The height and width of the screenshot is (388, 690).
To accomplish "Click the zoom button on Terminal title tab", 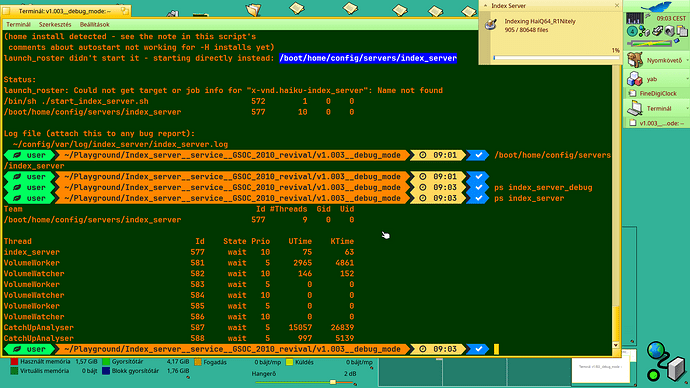I will (x=125, y=11).
